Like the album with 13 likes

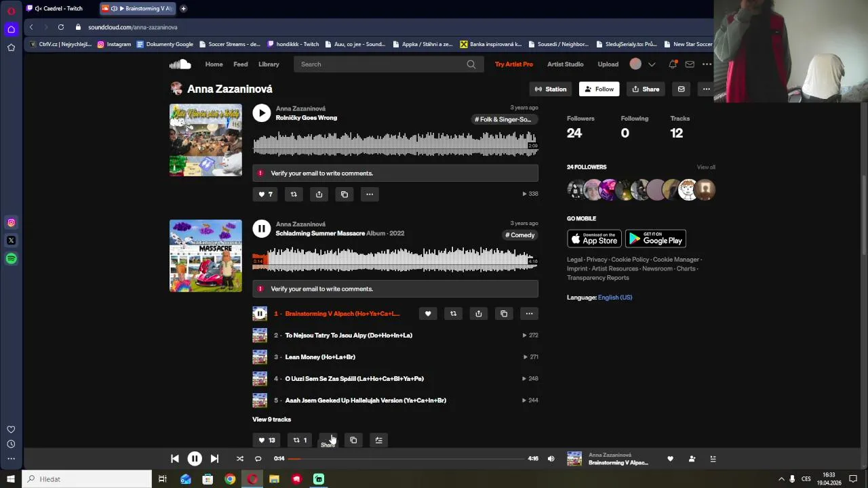(x=267, y=441)
